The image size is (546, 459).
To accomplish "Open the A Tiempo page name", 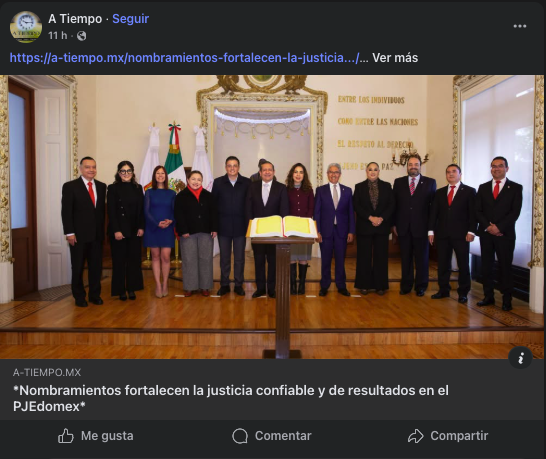I will [x=75, y=19].
